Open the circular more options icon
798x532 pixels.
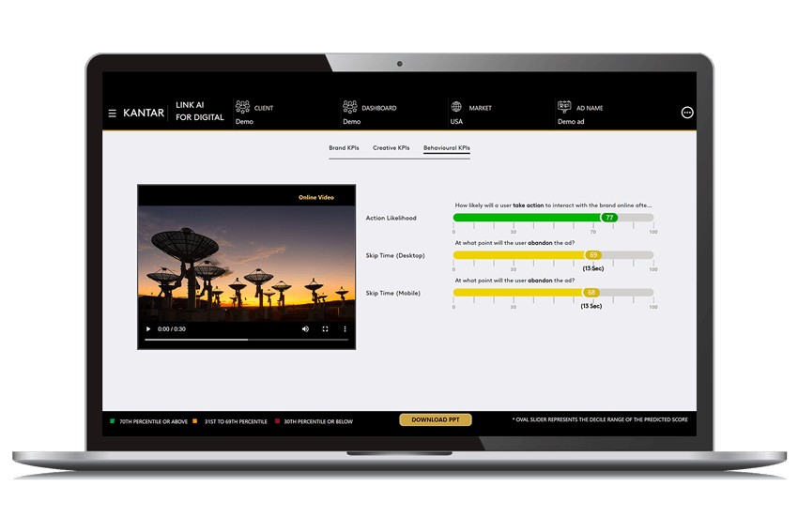click(x=687, y=113)
